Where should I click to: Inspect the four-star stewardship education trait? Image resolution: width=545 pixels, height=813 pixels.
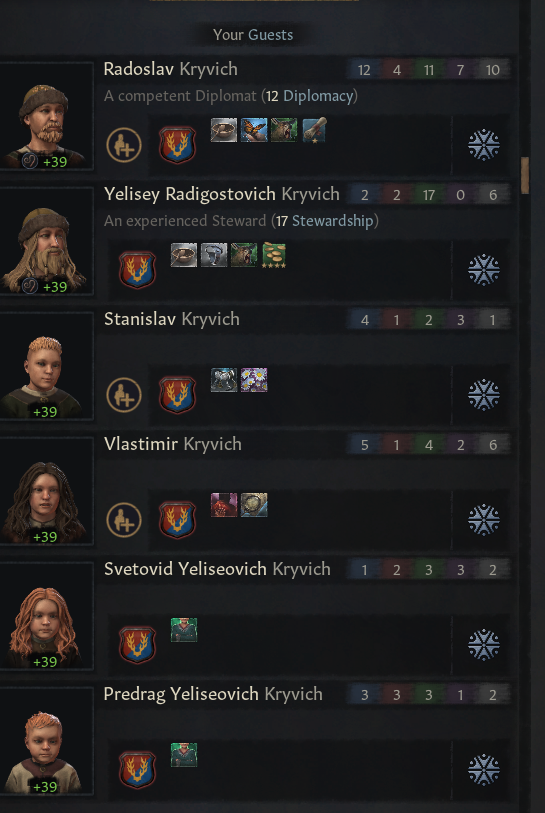pyautogui.click(x=274, y=255)
